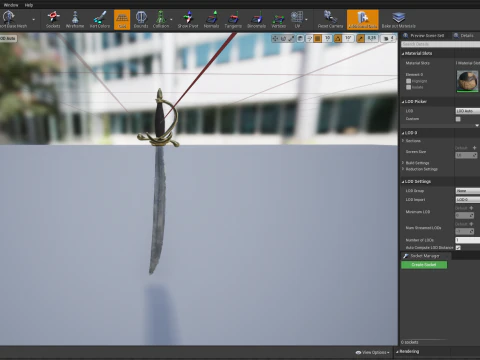
Task: Click the Element 0 material thumbnail
Action: click(467, 81)
